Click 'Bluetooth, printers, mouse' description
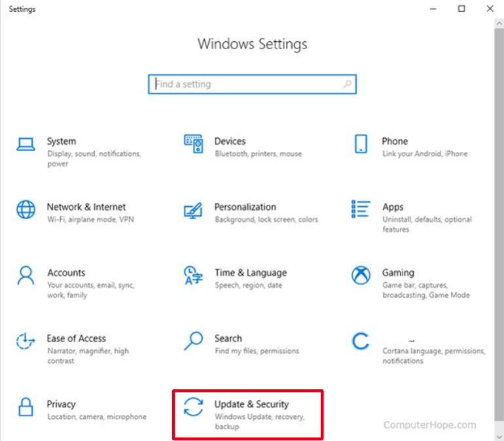The width and height of the screenshot is (504, 441). pyautogui.click(x=258, y=154)
